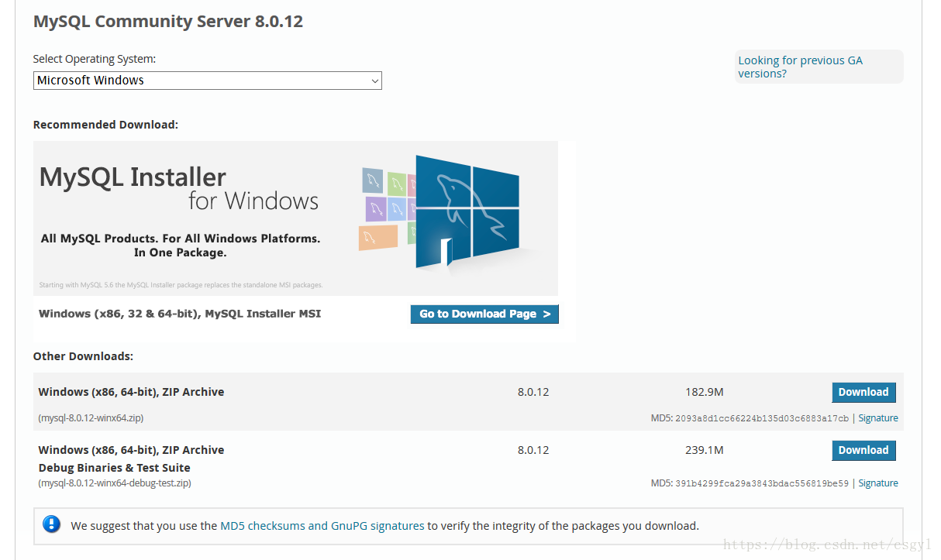Click the Select Operating System label
Image resolution: width=941 pixels, height=560 pixels.
pyautogui.click(x=95, y=59)
